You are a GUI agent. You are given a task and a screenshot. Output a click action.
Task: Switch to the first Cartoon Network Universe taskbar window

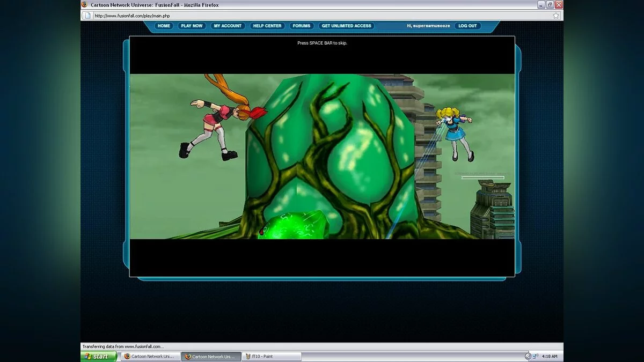tap(150, 356)
